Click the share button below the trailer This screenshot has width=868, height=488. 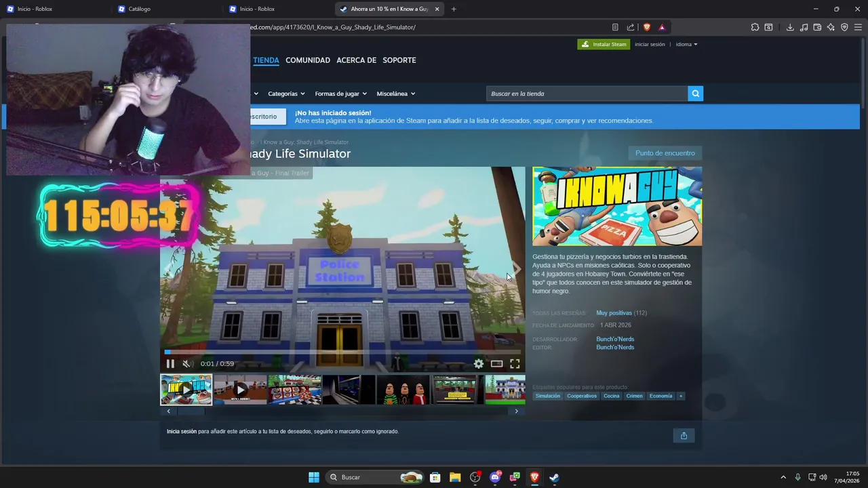pyautogui.click(x=684, y=435)
